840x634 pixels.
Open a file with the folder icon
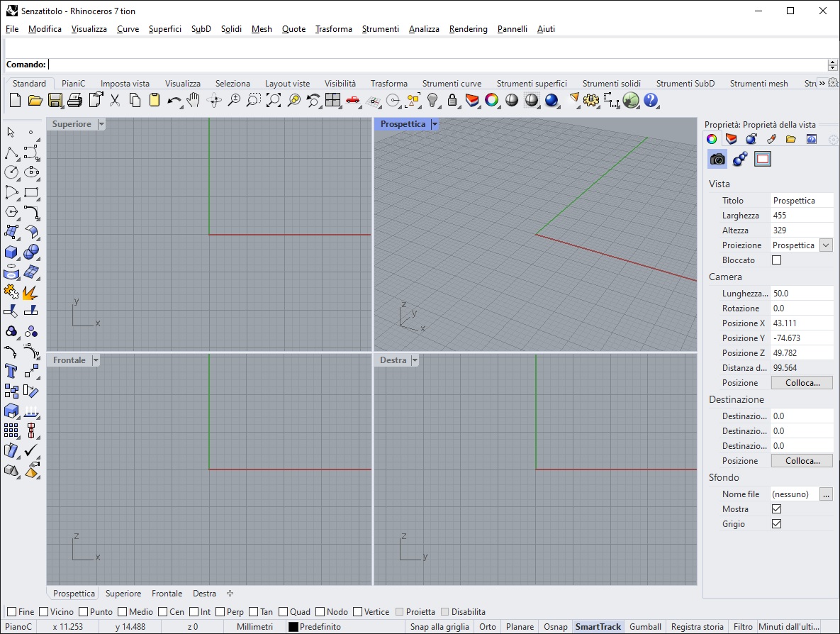(x=35, y=100)
